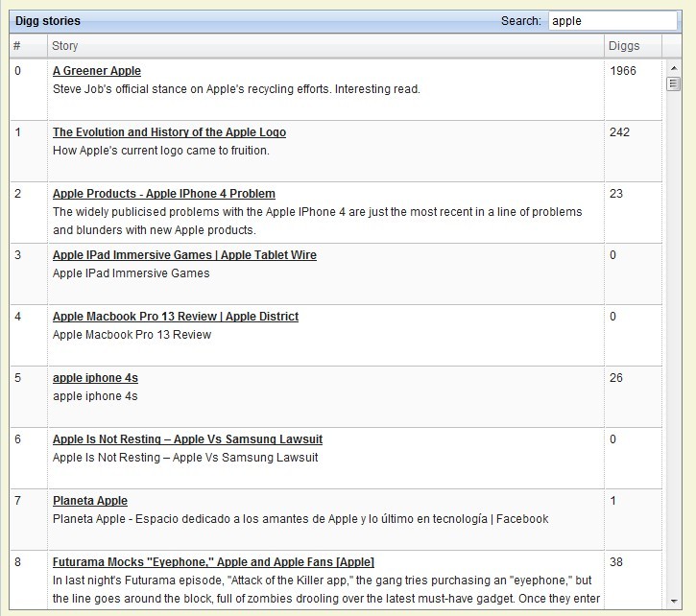Open 'Apple Is Not Resting – Apple Vs Samsung Lawsuit' link
696x616 pixels.
(187, 439)
